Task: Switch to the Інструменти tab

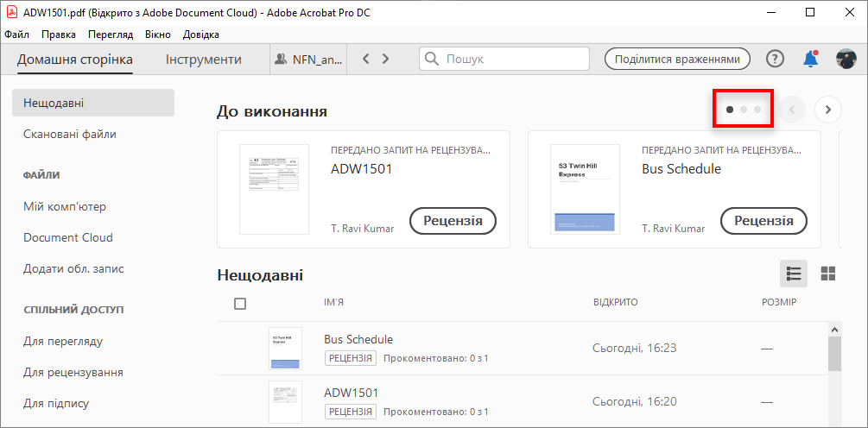Action: 204,60
